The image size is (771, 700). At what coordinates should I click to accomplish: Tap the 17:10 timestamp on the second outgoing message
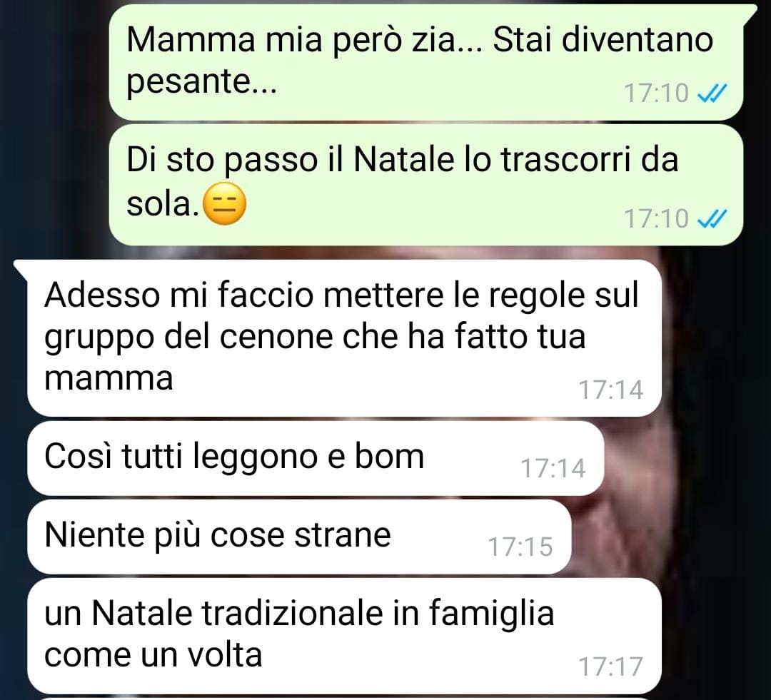(x=656, y=219)
